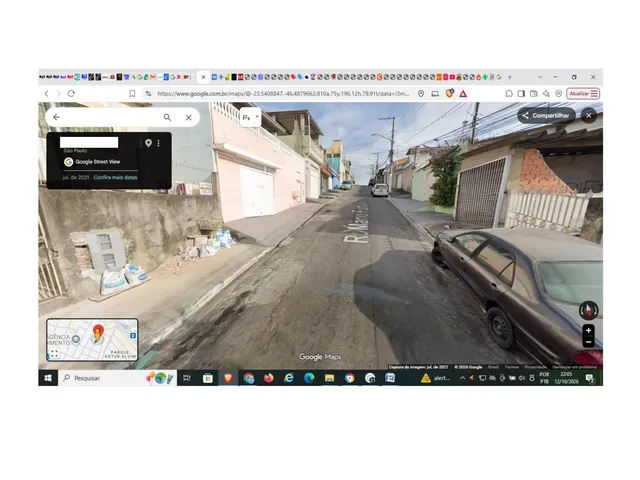
Task: Open a new browser tab
Action: pyautogui.click(x=510, y=77)
